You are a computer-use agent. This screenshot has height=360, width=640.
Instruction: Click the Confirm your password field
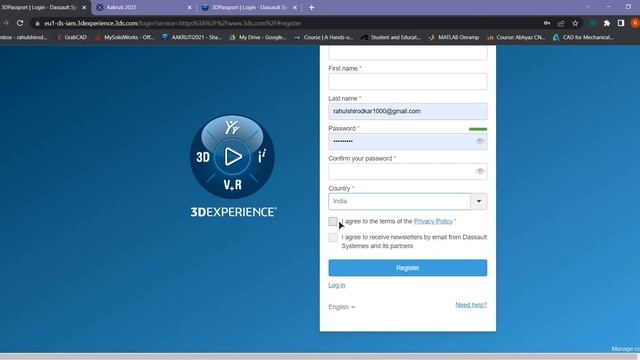(407, 171)
